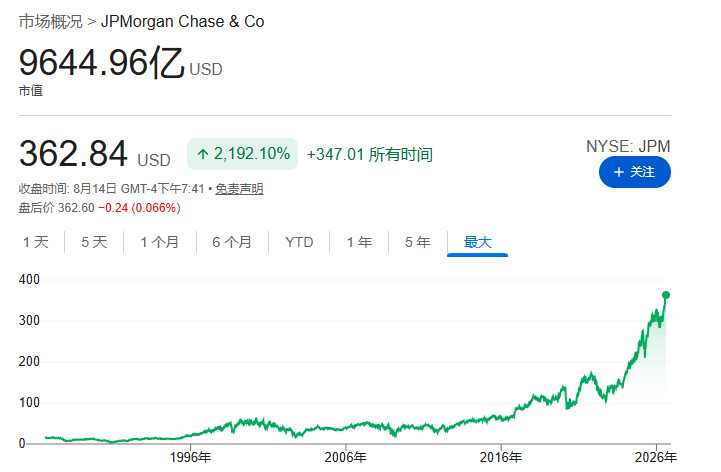Image resolution: width=721 pixels, height=472 pixels.
Task: Click the 关注 follow button
Action: [635, 172]
